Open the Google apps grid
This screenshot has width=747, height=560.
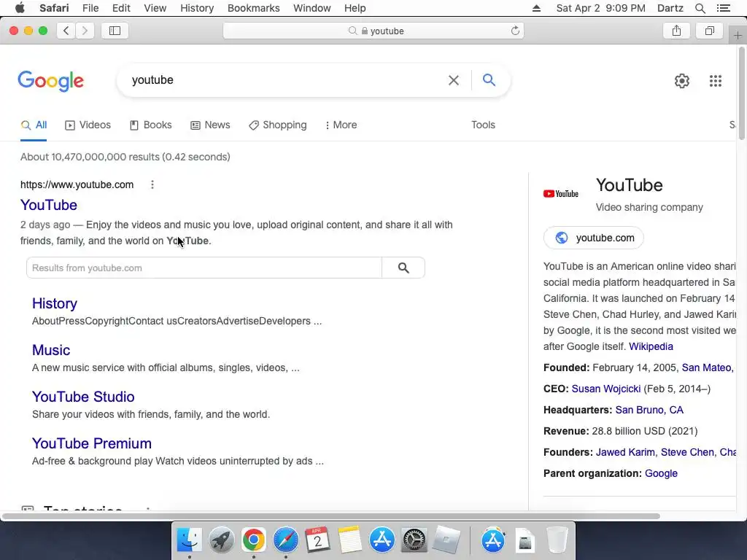coord(715,81)
